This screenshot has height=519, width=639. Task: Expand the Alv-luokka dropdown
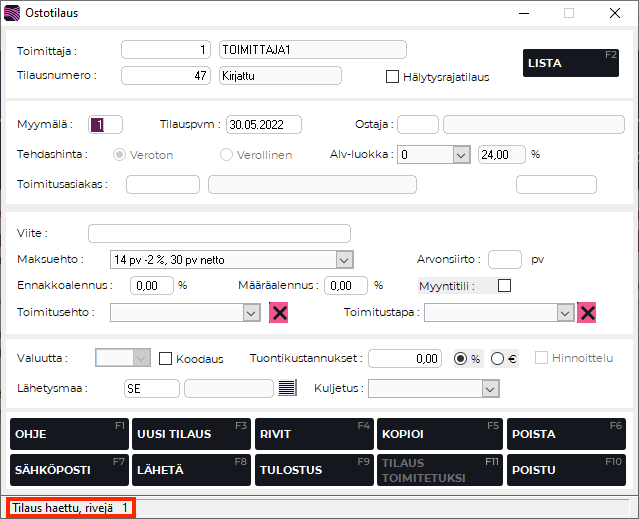460,155
